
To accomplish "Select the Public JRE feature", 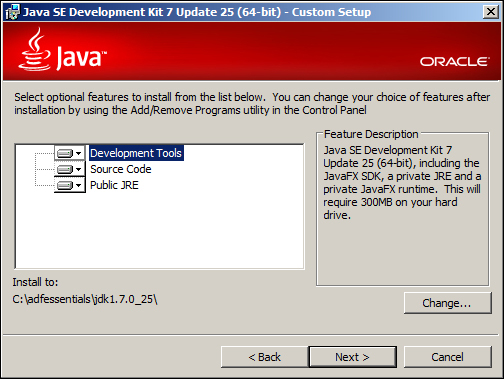I will [x=114, y=185].
